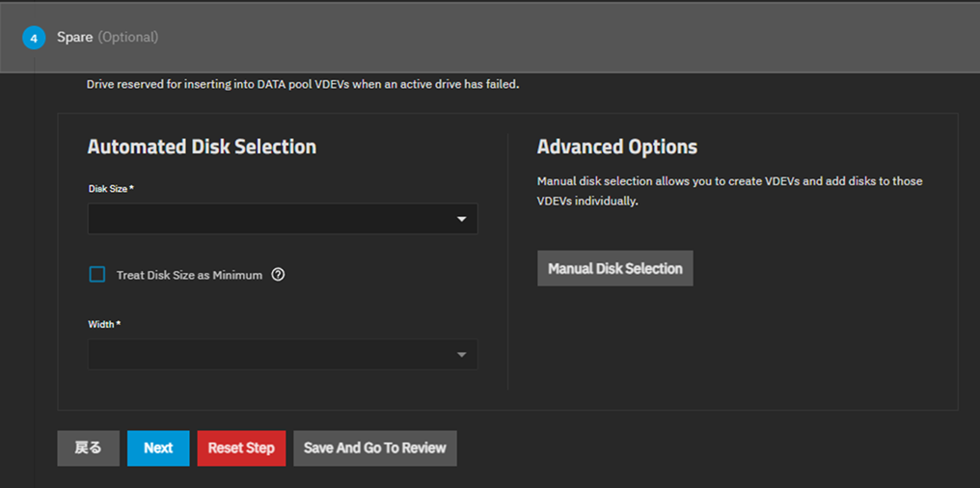Click the Automated Disk Selection heading

pyautogui.click(x=202, y=147)
